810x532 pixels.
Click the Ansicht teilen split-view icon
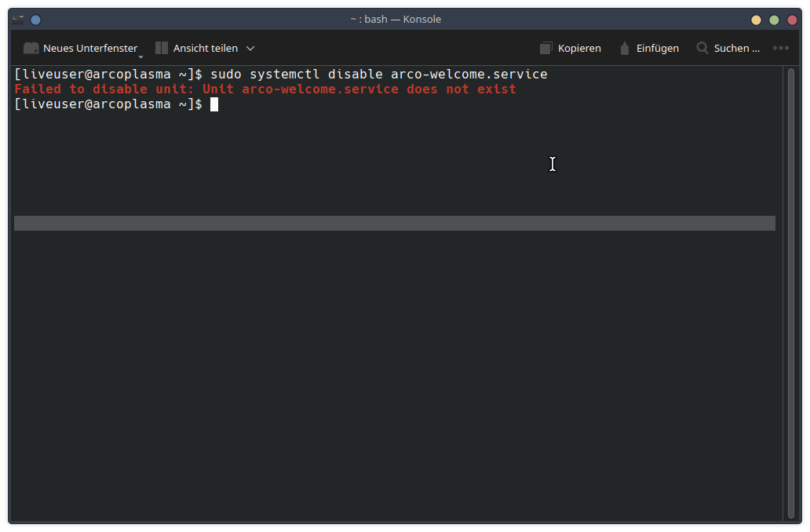tap(162, 48)
